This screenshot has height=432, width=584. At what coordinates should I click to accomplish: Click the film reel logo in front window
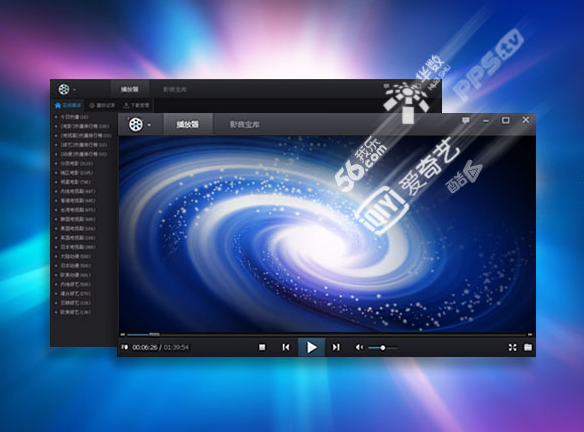click(136, 124)
